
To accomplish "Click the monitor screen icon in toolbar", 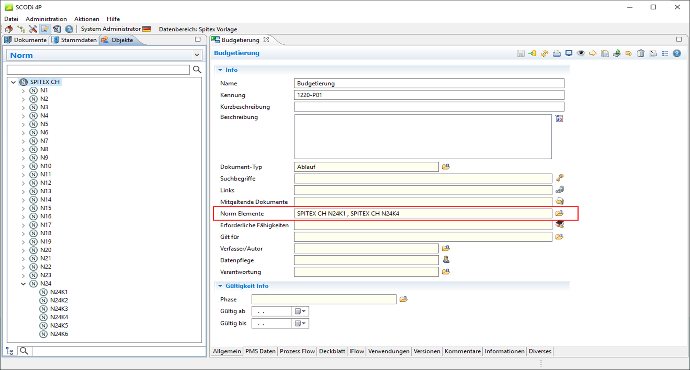I will (569, 53).
